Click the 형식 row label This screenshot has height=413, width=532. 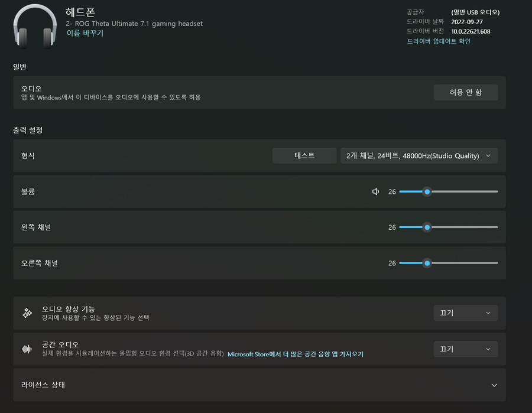(28, 155)
